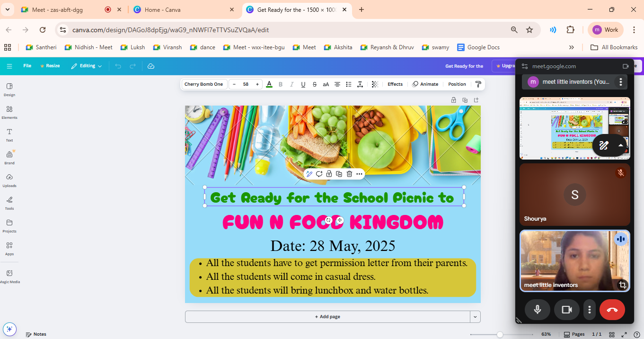Switch to the Home - Canva tab
The width and height of the screenshot is (644, 339).
[179, 9]
